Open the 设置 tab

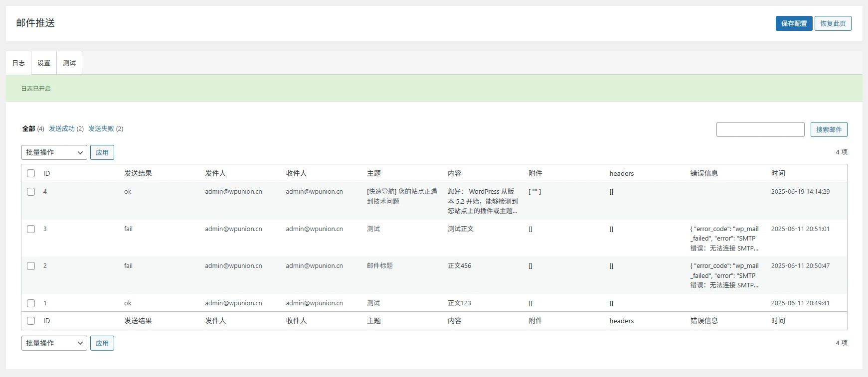(x=44, y=63)
